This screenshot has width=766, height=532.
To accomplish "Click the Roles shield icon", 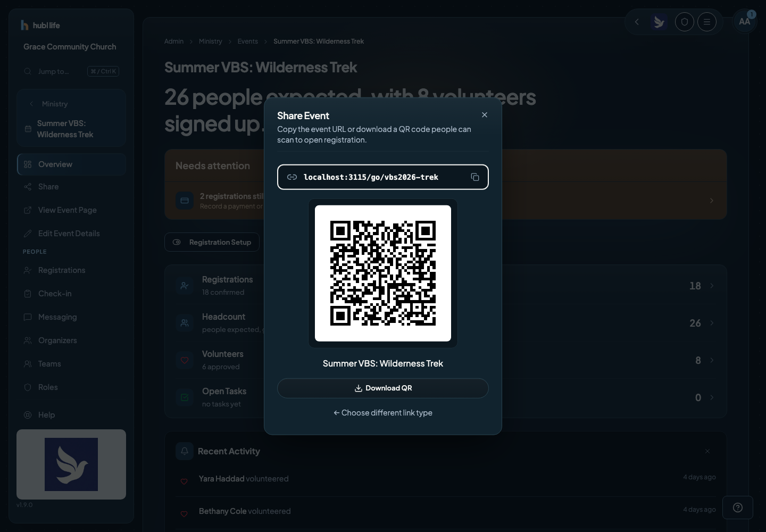I will [x=28, y=387].
